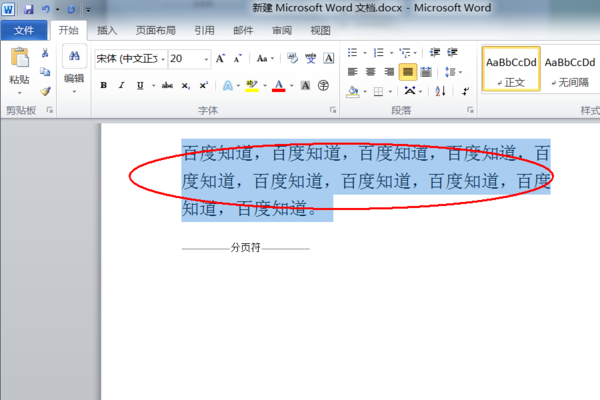This screenshot has width=600, height=400.
Task: Decrease paragraph indent
Action: click(435, 52)
